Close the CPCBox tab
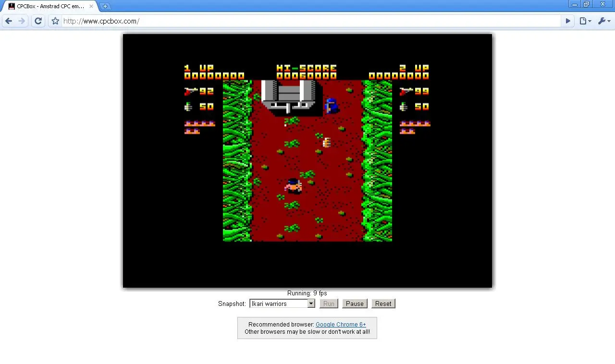Screen dimensions: 615x364 (92, 6)
